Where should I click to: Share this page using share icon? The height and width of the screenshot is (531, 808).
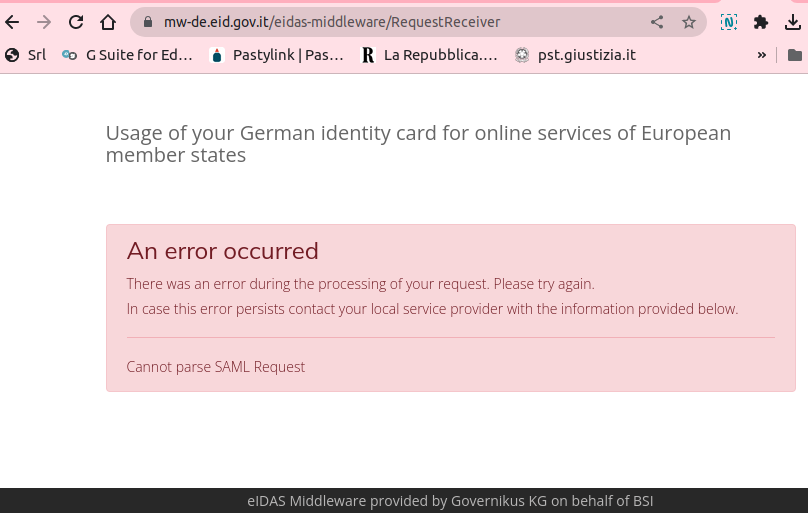tap(656, 22)
